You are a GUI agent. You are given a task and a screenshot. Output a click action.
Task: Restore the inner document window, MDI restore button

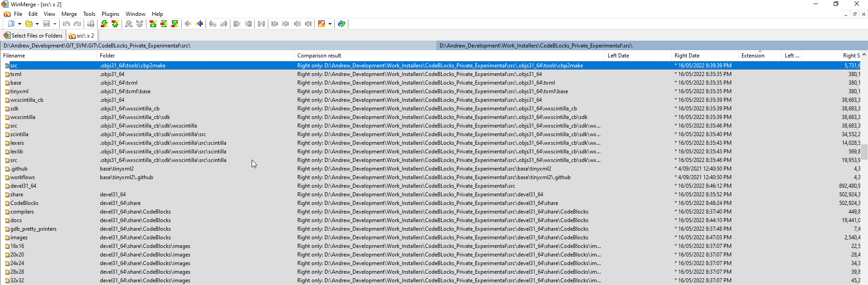pyautogui.click(x=854, y=14)
